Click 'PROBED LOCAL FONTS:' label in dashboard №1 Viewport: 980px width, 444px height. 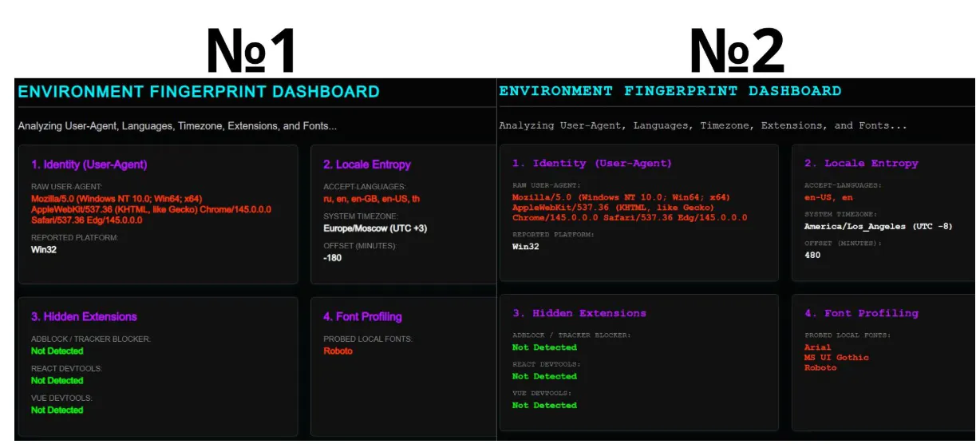368,339
